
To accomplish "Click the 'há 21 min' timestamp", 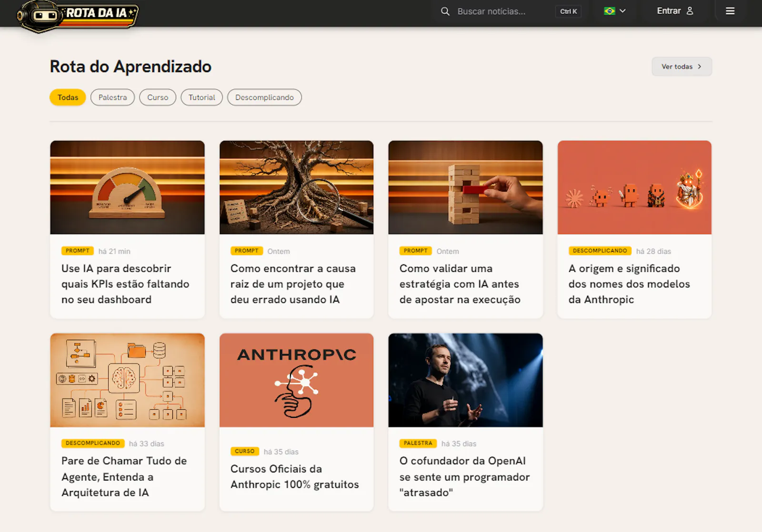I will click(x=114, y=251).
